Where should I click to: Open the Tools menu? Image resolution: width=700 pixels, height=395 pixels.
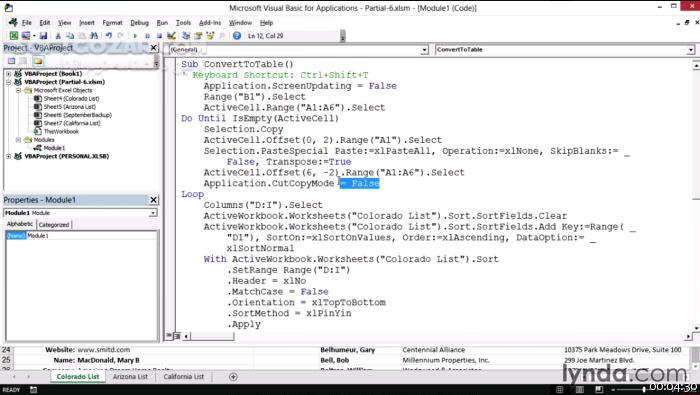click(x=183, y=23)
